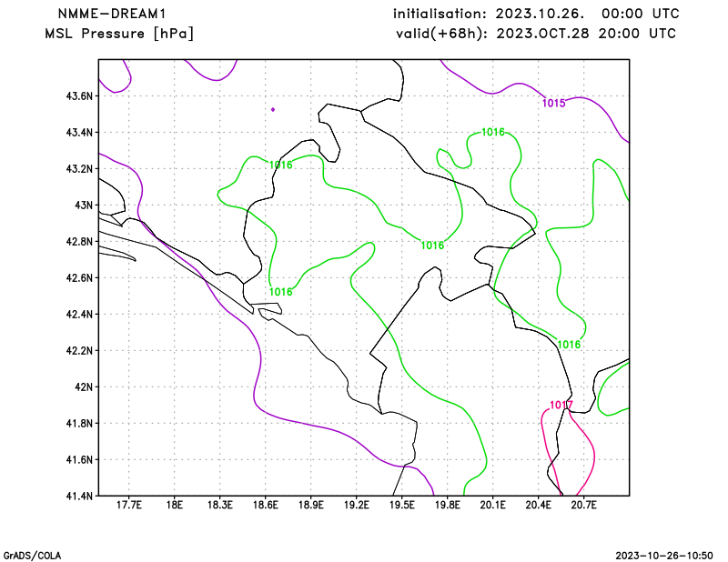Click the initialisation date 2023.10.26. text
Screen dimensions: 728x562
coord(540,14)
